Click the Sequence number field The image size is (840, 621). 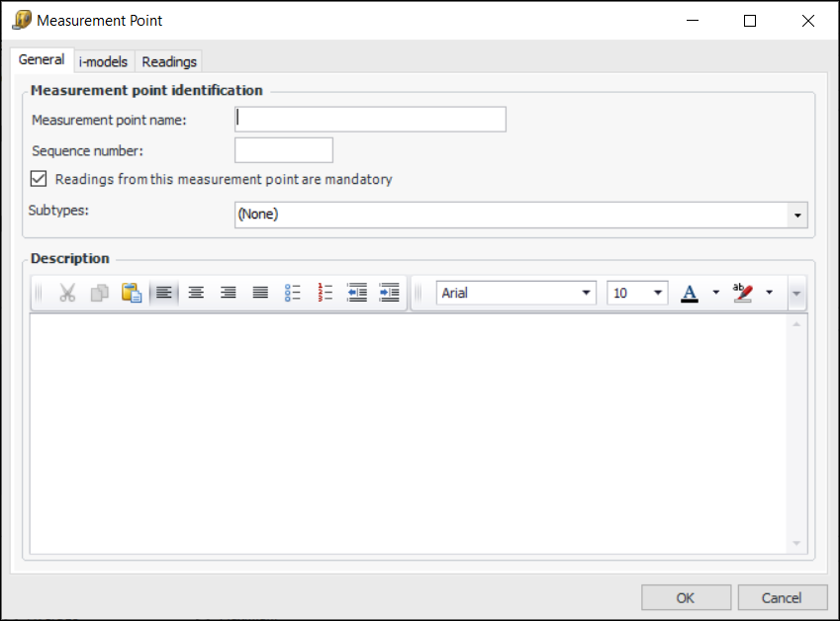(283, 150)
